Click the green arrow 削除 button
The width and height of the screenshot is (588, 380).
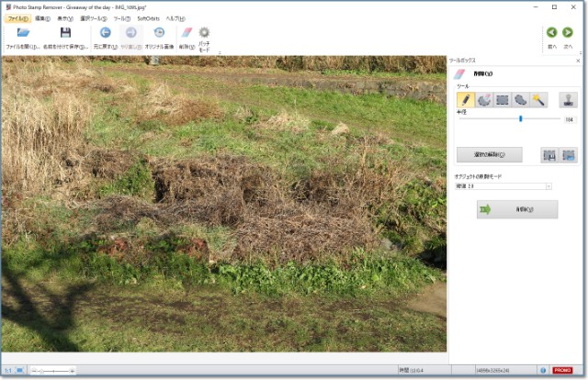516,210
